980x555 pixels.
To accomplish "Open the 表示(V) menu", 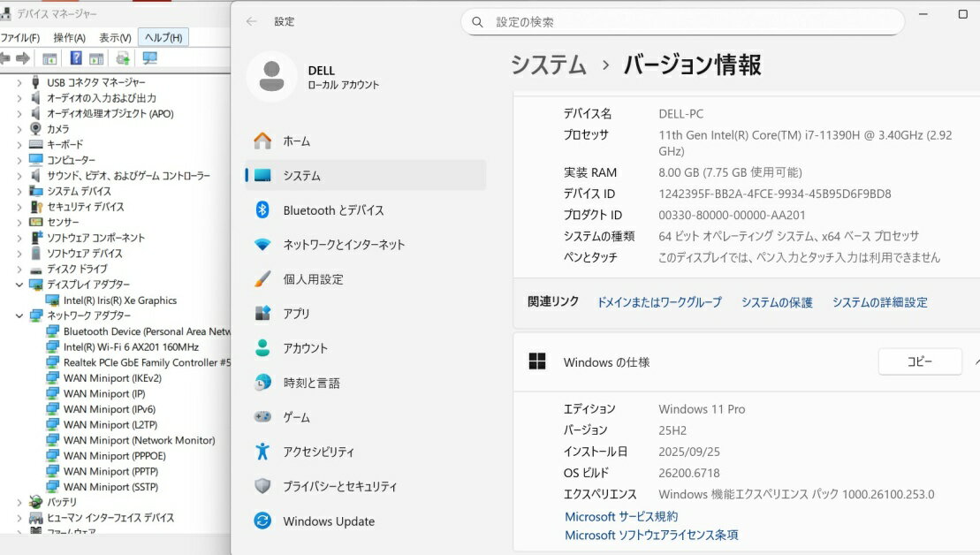I will coord(115,37).
